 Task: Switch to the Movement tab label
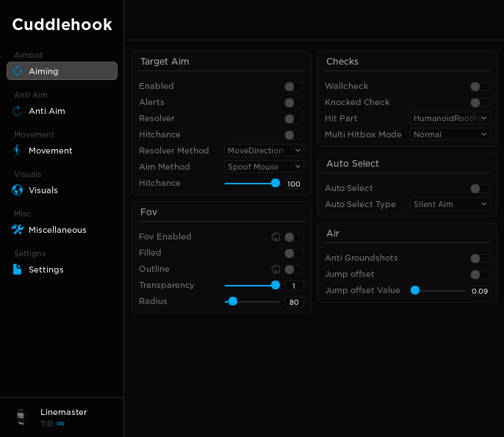pyautogui.click(x=51, y=151)
